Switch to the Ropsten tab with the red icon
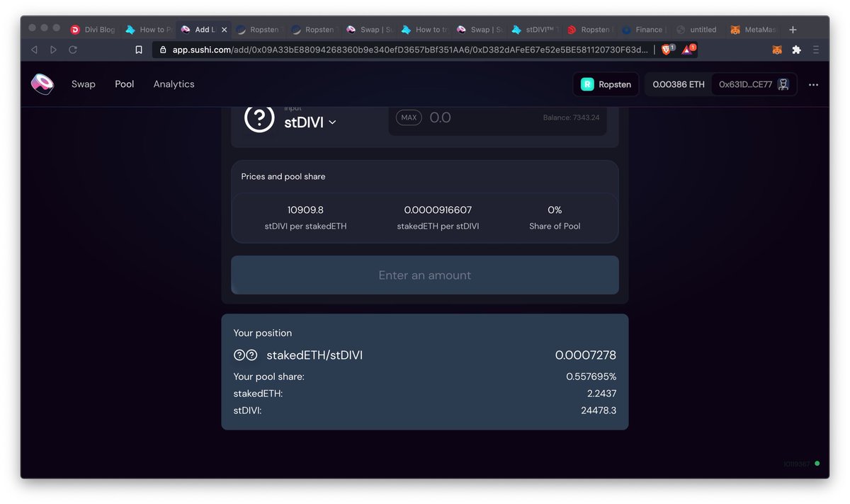 590,30
